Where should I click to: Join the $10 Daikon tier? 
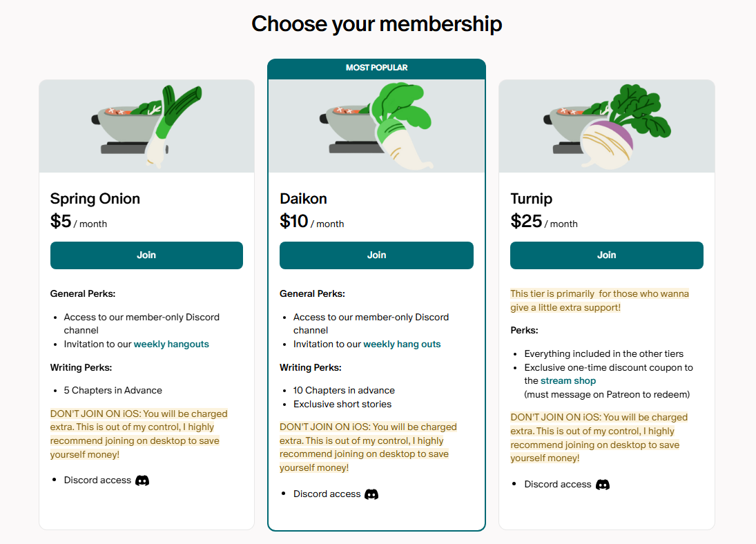point(376,255)
